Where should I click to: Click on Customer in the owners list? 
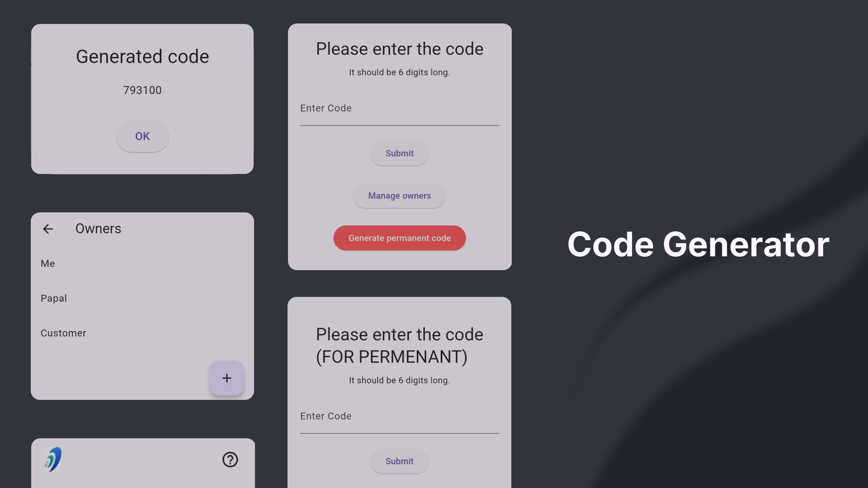click(63, 333)
